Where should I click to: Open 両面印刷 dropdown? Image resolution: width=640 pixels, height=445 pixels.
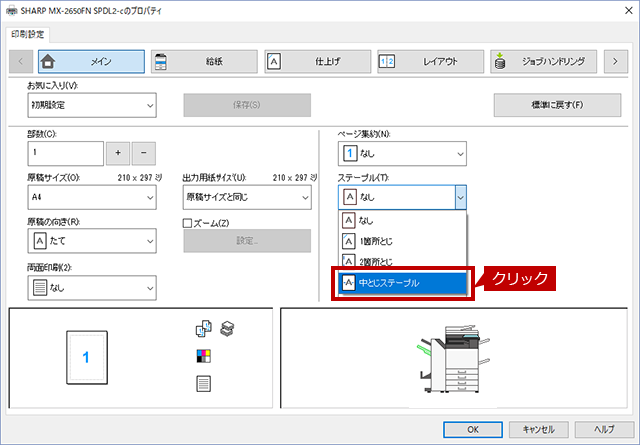click(x=92, y=288)
